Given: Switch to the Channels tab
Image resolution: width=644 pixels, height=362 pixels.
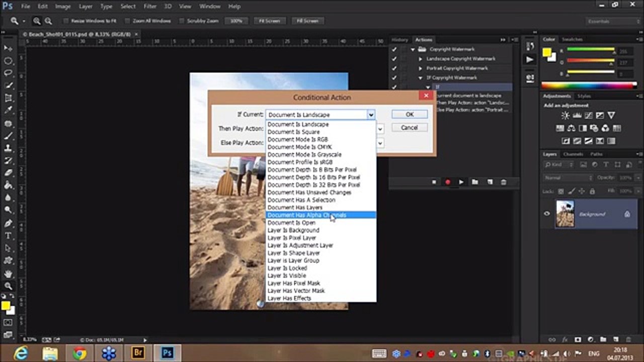Looking at the screenshot, I should click(573, 154).
